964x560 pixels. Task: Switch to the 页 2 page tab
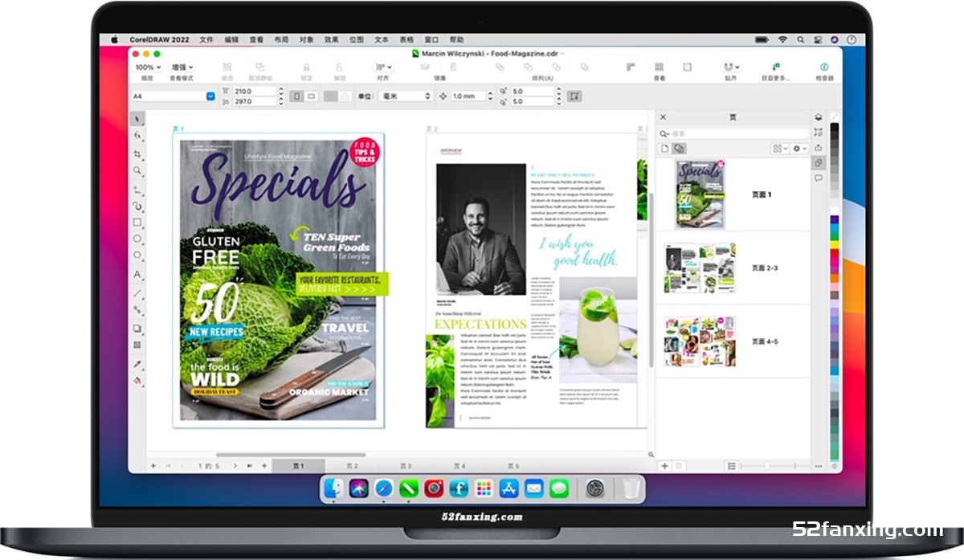point(352,466)
